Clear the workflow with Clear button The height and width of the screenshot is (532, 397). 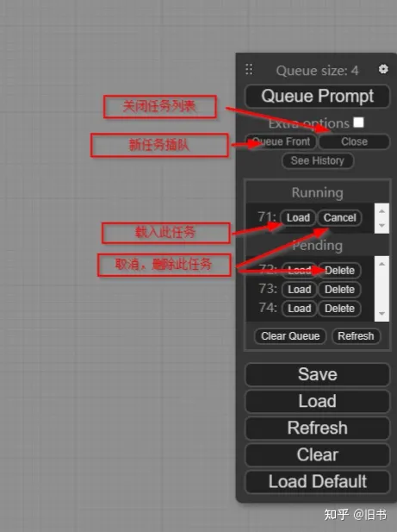(317, 454)
